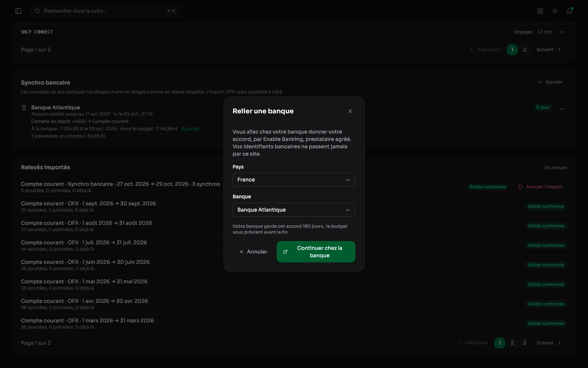Image resolution: width=588 pixels, height=368 pixels.
Task: Toggle the sidebar panel icon
Action: point(18,11)
